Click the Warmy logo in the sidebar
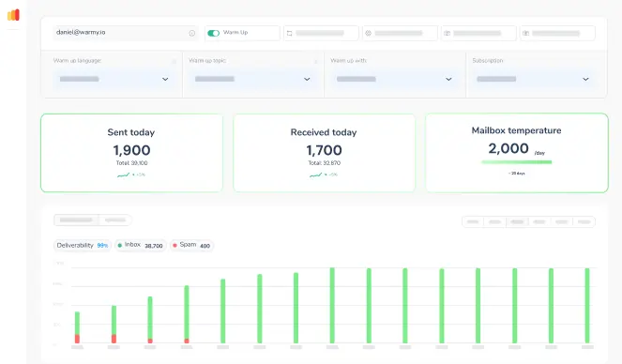Viewport: 622px width, 364px height. (13, 15)
